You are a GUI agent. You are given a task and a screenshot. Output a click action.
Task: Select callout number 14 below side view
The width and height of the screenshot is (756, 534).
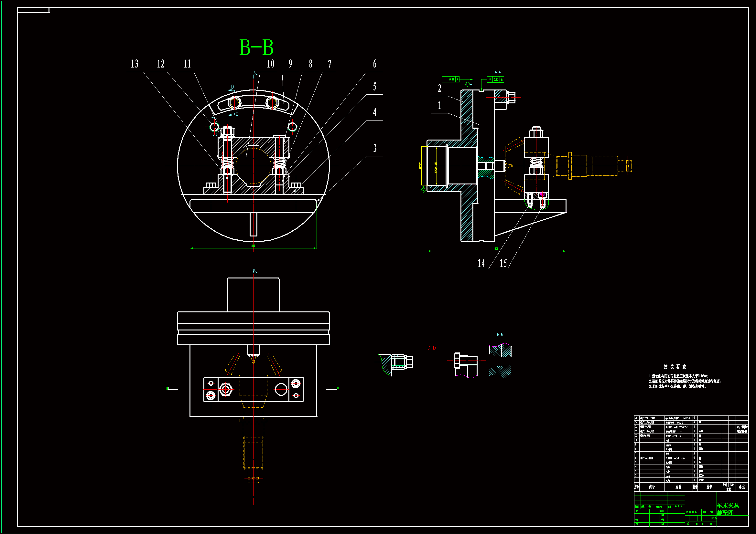(x=481, y=263)
